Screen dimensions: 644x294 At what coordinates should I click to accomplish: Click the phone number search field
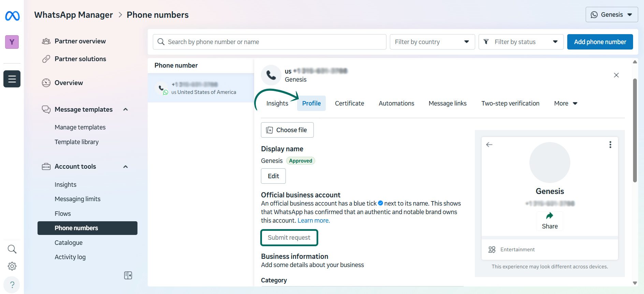pyautogui.click(x=269, y=42)
